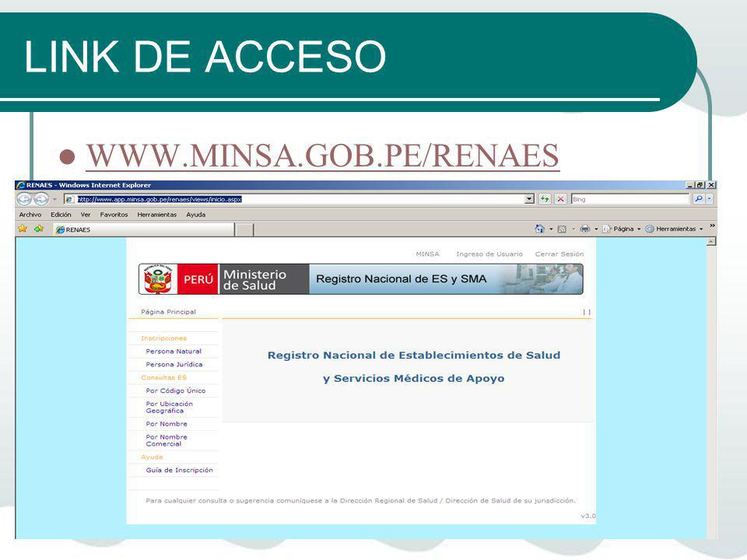Screen dimensions: 747x560
Task: Open the Por Ubicación Geográfica query
Action: 169,407
